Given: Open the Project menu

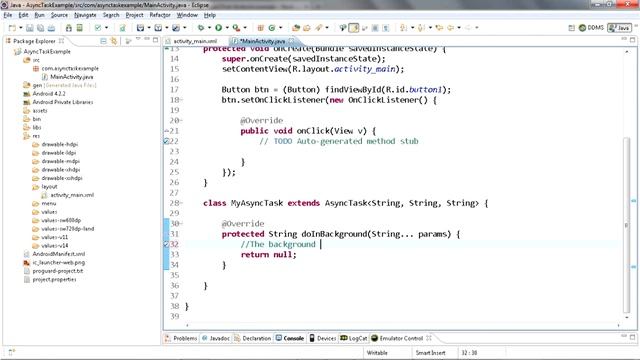Looking at the screenshot, I should [x=134, y=15].
